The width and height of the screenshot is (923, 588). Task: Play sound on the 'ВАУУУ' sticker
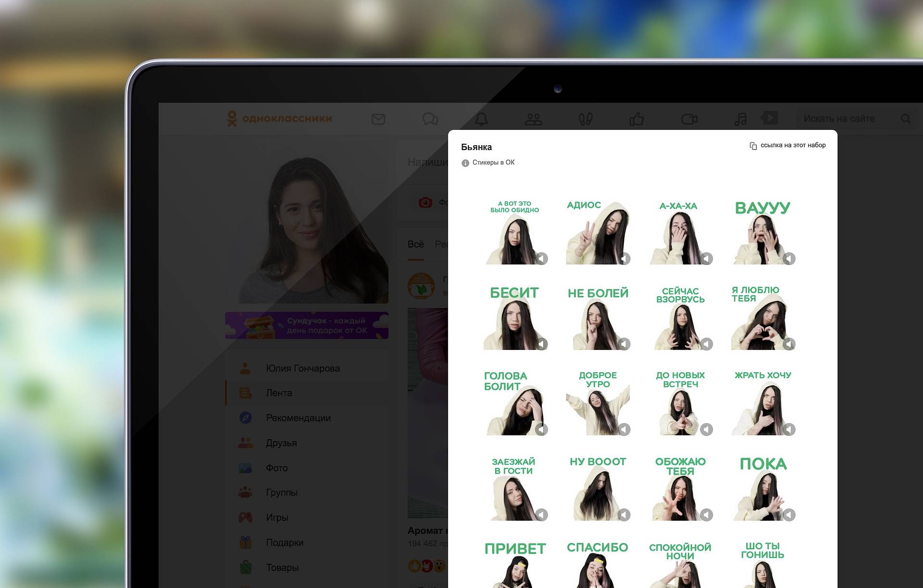click(789, 259)
